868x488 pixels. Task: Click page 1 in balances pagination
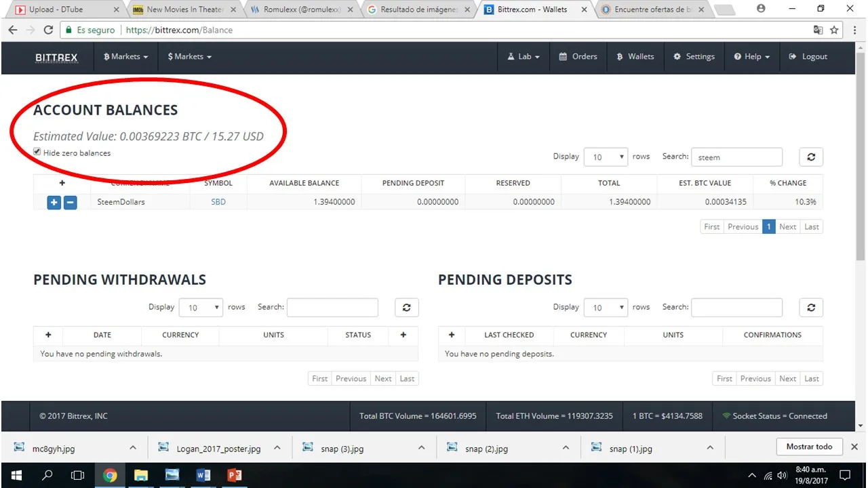coord(768,226)
